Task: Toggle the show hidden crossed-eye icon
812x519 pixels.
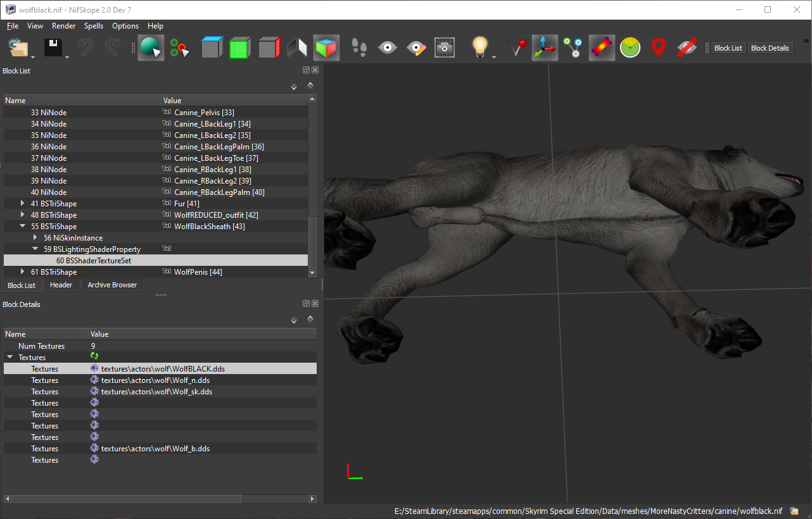Action: pyautogui.click(x=687, y=47)
